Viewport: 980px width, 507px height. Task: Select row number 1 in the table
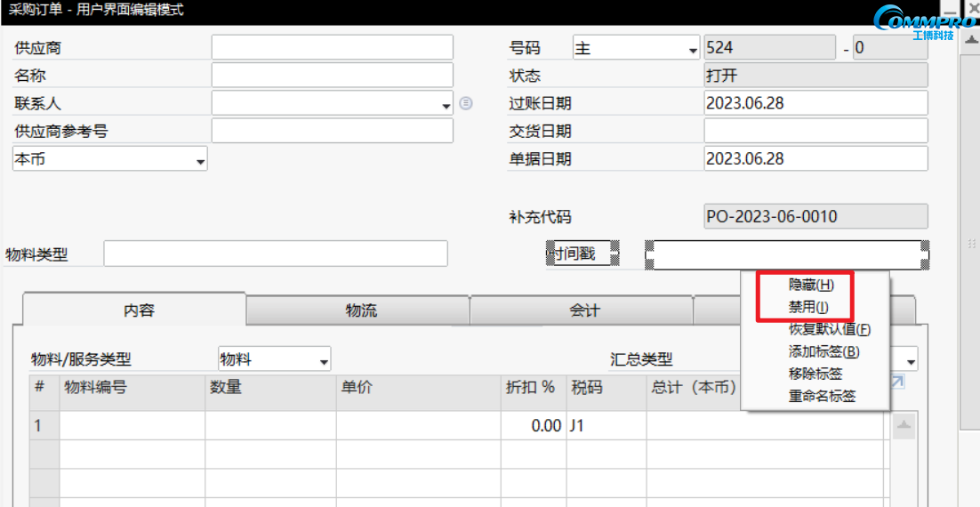pyautogui.click(x=44, y=426)
